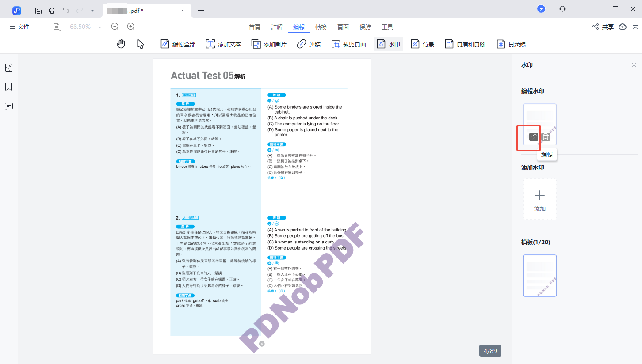
Task: Click the print icon
Action: pyautogui.click(x=52, y=10)
